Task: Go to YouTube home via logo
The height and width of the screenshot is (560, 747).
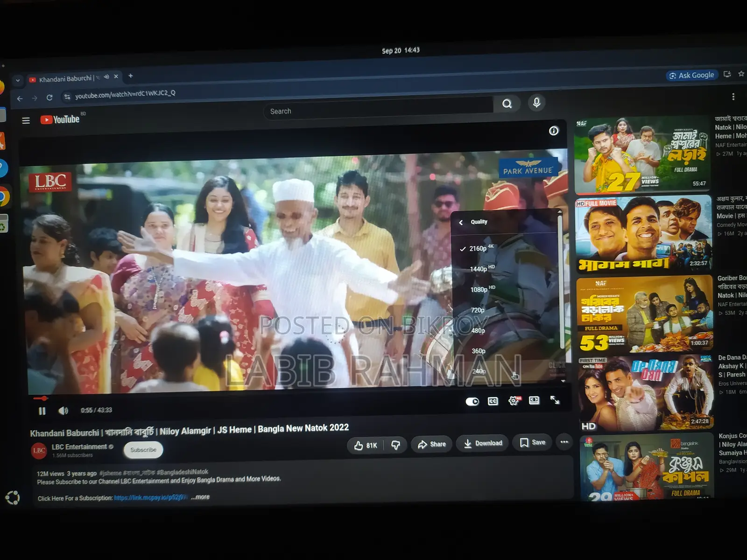Action: 60,119
